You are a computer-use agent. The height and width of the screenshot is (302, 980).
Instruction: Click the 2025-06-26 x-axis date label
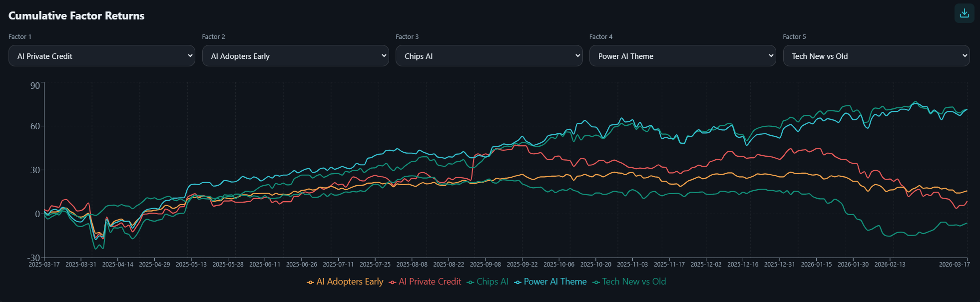pyautogui.click(x=302, y=265)
